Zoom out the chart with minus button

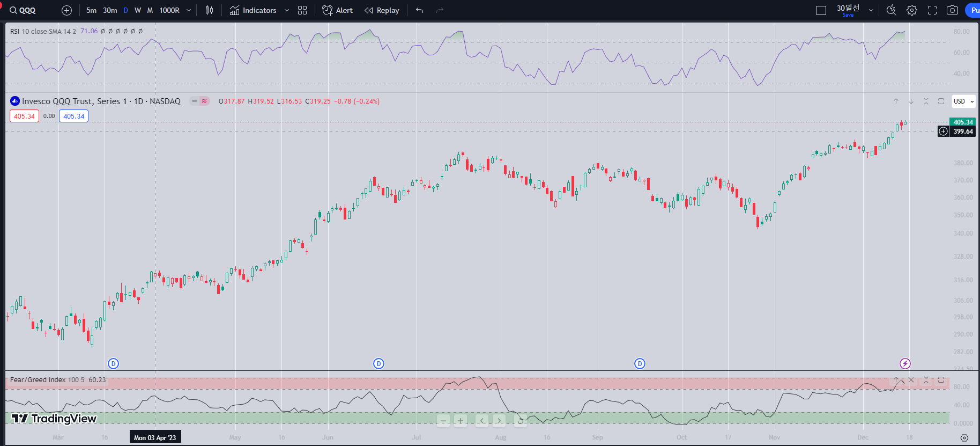click(x=443, y=421)
